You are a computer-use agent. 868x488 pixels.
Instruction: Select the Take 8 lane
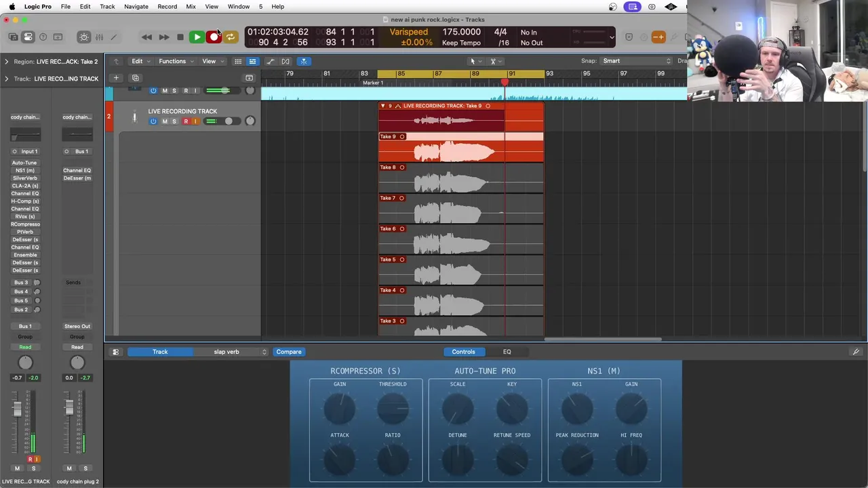(461, 180)
